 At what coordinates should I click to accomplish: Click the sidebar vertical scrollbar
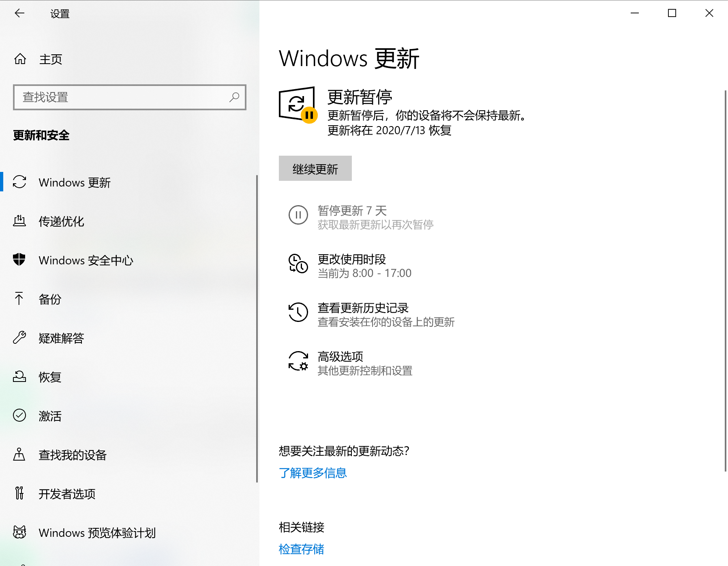point(257,329)
